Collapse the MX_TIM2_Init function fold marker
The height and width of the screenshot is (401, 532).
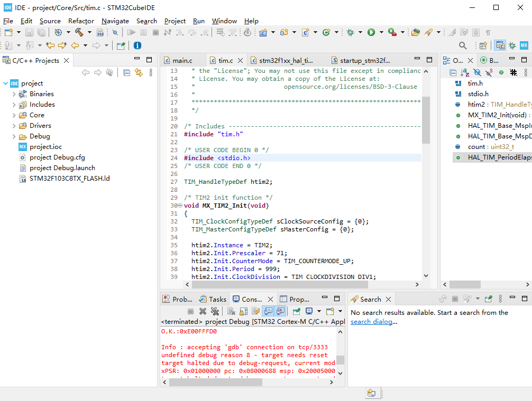(180, 206)
